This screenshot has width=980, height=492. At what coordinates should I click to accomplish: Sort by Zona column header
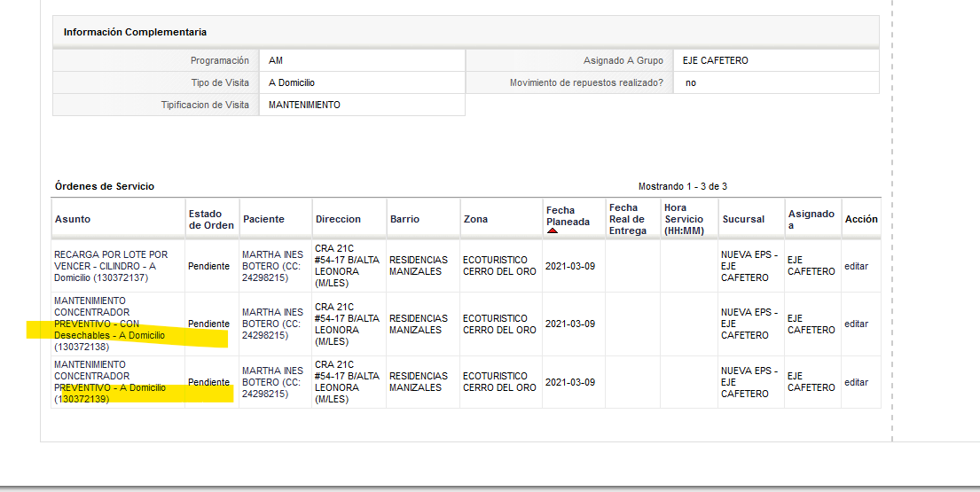click(x=475, y=219)
